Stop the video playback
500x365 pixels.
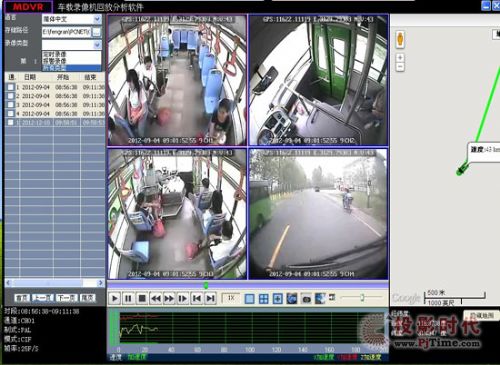coord(142,298)
